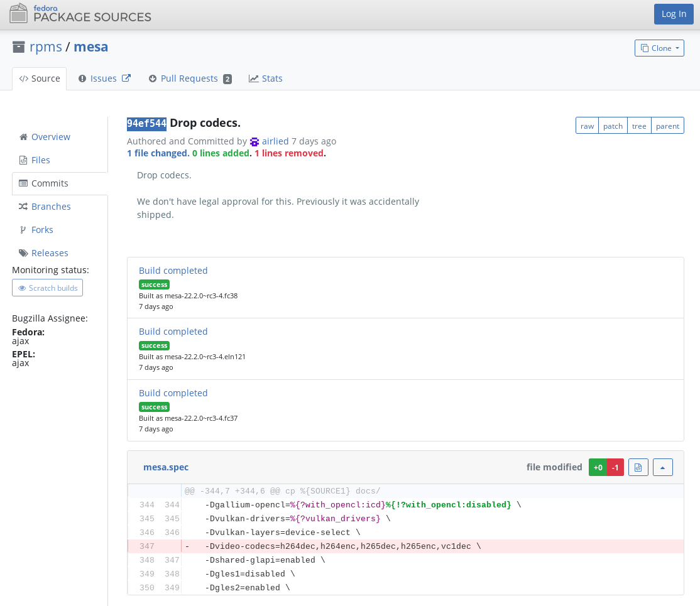Click the text 'Built as mesa-22.2.0~rc3-4.fc38'
Viewport: 700px width, 606px height.
coord(188,296)
